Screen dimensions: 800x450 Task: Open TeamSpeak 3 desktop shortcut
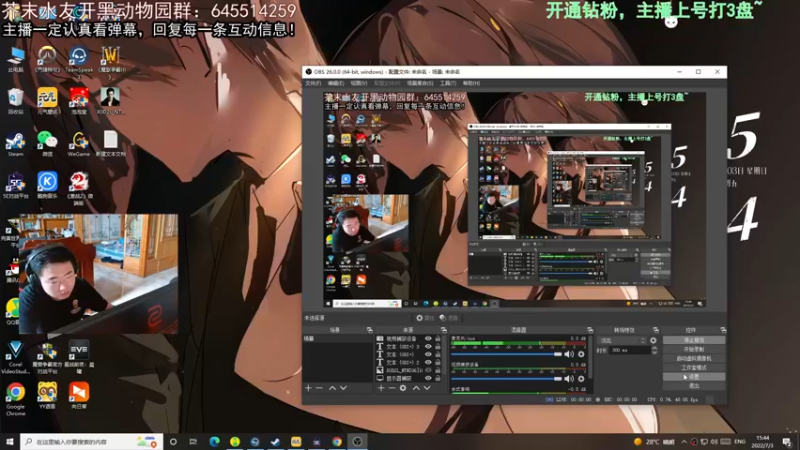79,62
